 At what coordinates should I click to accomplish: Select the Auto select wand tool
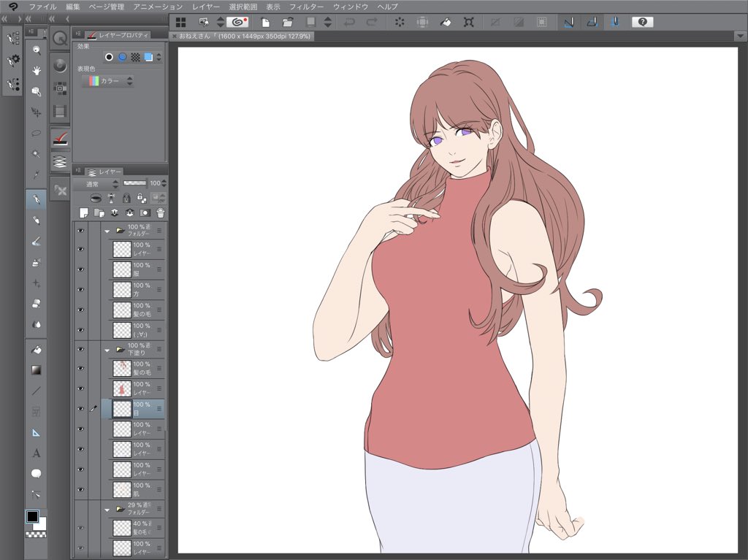click(37, 154)
